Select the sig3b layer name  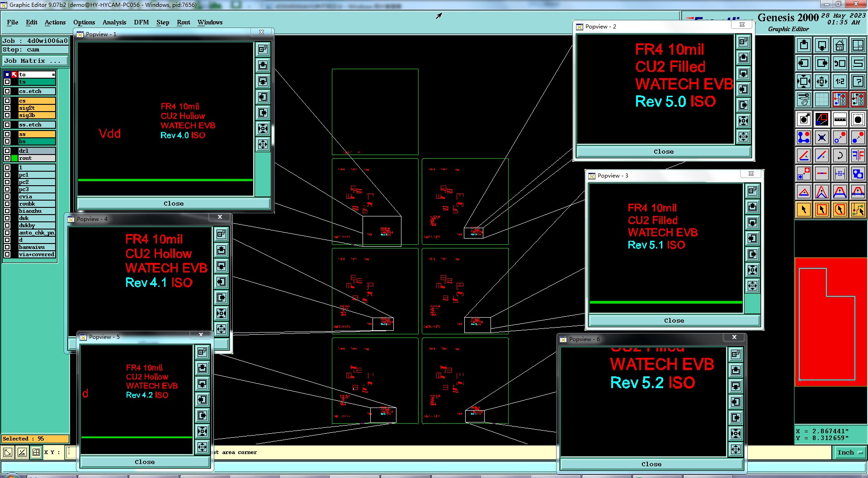37,115
